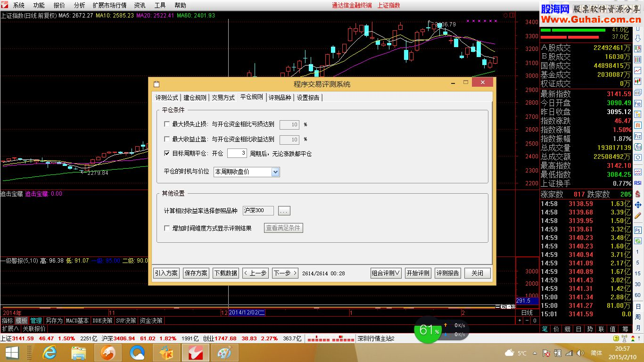Uncheck 目标周期平仓 checkbox
Image resolution: width=644 pixels, height=362 pixels.
[166, 153]
